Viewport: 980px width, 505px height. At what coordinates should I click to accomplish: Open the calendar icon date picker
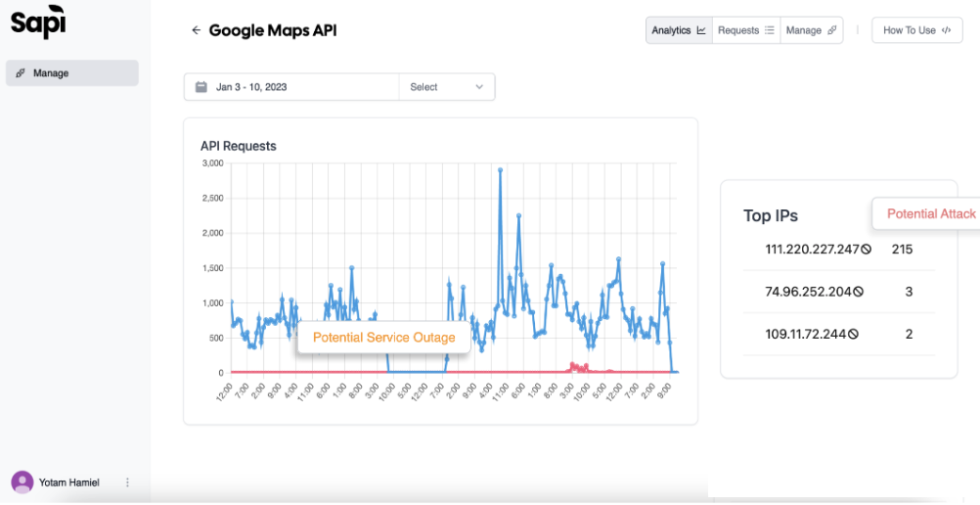tap(201, 87)
